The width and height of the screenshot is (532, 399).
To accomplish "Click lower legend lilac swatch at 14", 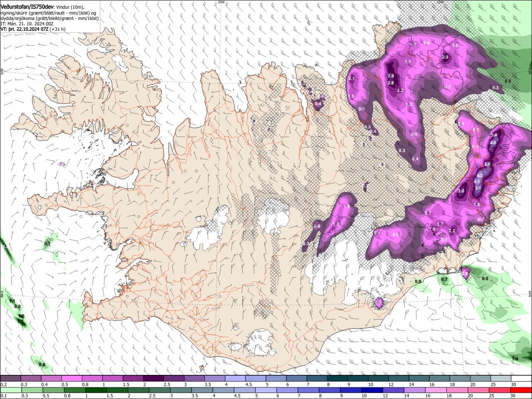I will [415, 390].
